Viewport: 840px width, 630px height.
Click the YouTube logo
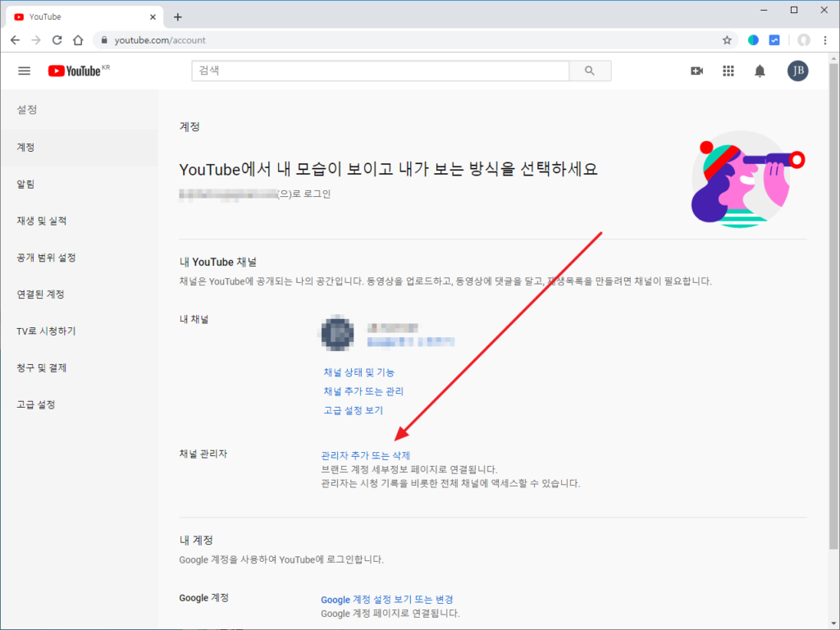click(75, 71)
